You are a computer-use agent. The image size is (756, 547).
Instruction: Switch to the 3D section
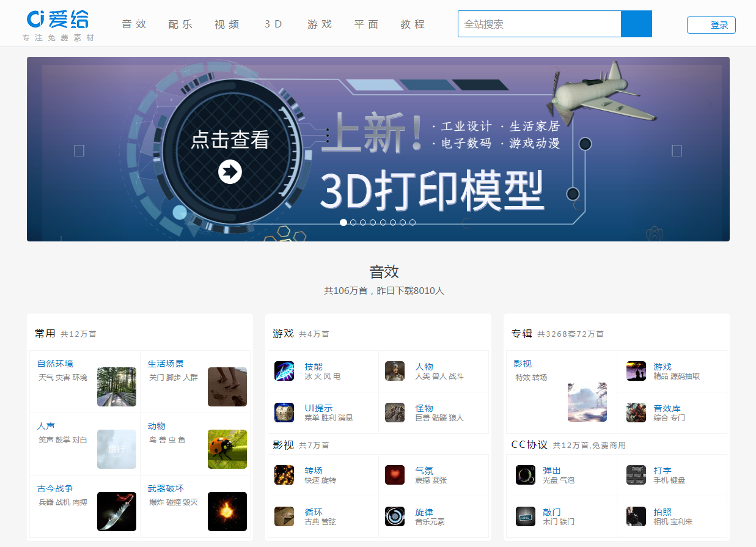(x=273, y=24)
